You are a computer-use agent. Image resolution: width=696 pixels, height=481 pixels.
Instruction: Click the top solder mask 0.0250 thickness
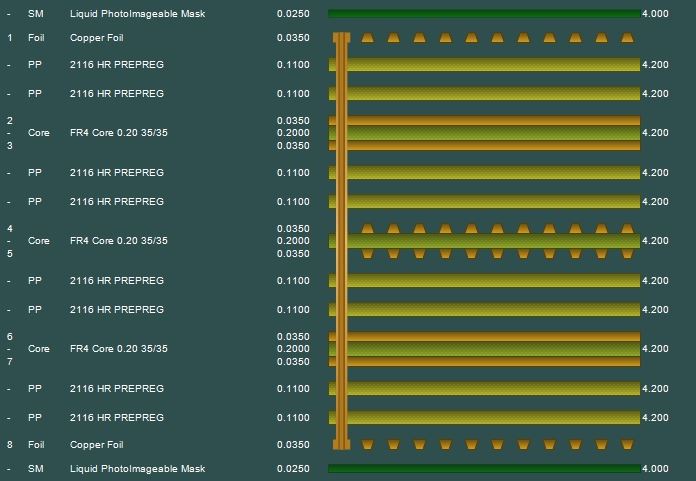[x=293, y=14]
